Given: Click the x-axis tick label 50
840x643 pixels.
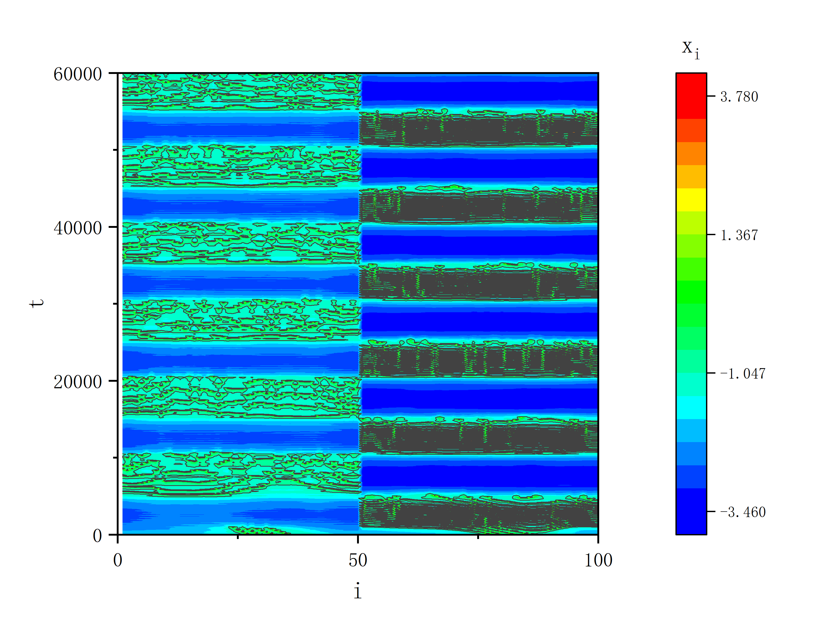Looking at the screenshot, I should coord(358,560).
